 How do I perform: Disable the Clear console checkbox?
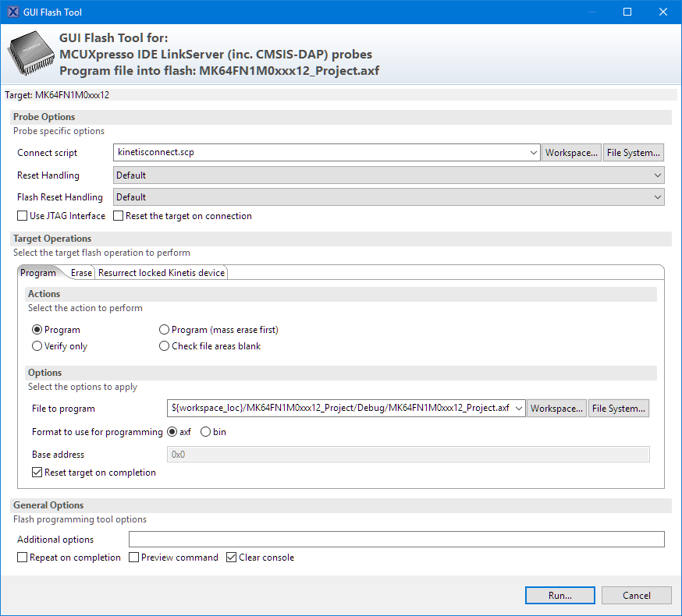(232, 558)
